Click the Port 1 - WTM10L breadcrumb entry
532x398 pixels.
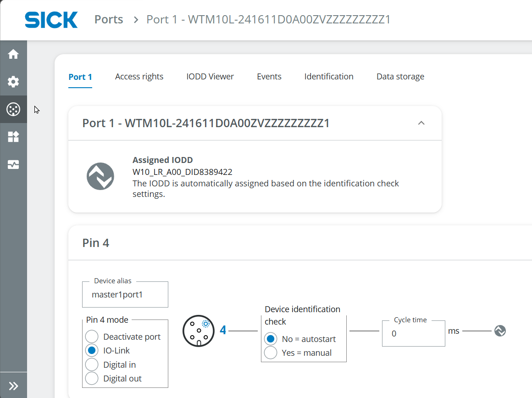(268, 19)
